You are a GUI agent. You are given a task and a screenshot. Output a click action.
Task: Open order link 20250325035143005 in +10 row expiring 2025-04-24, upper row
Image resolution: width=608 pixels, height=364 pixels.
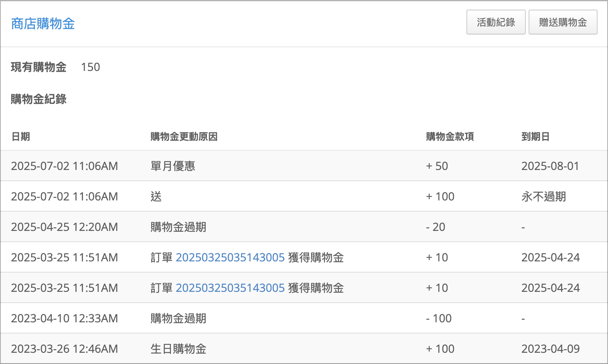(x=230, y=257)
